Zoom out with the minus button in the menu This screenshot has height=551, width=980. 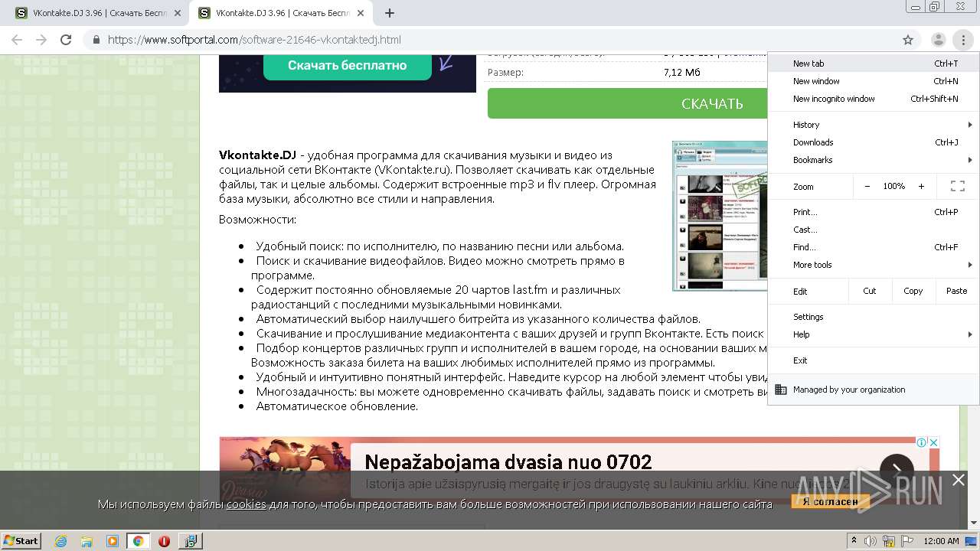(867, 186)
